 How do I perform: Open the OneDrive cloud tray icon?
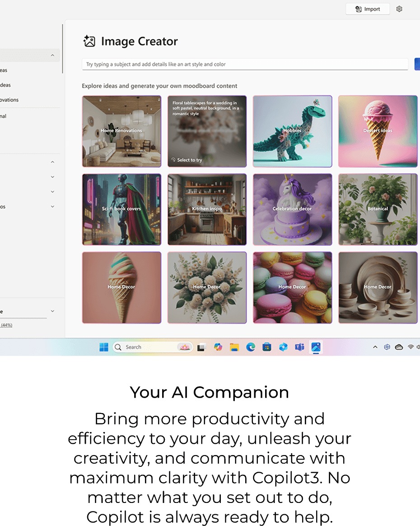(399, 347)
